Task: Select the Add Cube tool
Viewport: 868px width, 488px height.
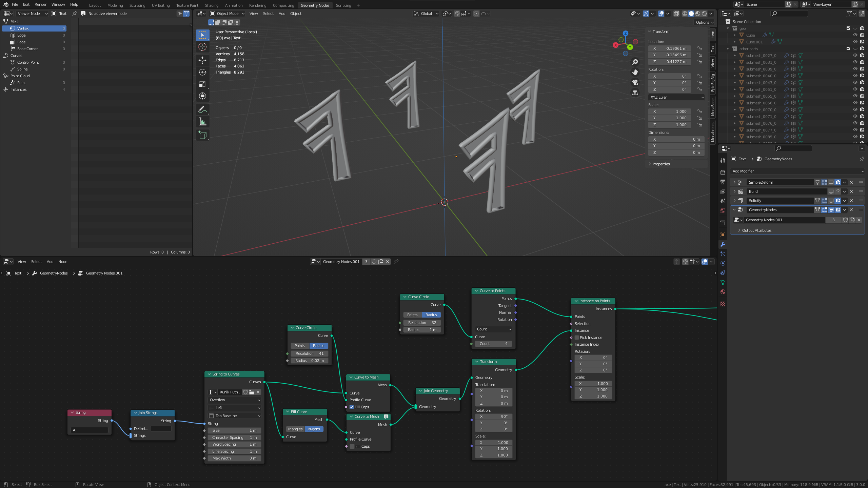Action: pyautogui.click(x=202, y=135)
